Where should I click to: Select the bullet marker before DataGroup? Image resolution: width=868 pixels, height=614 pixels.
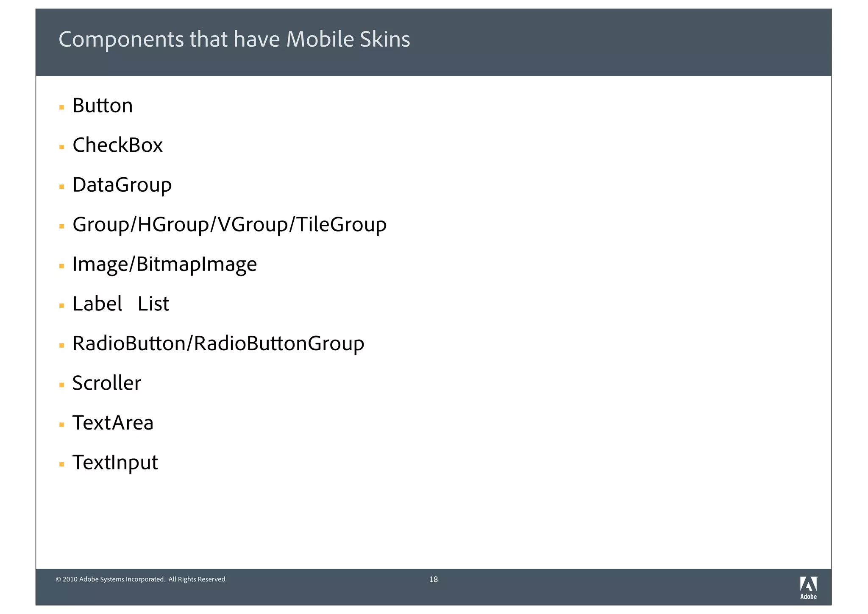[62, 187]
